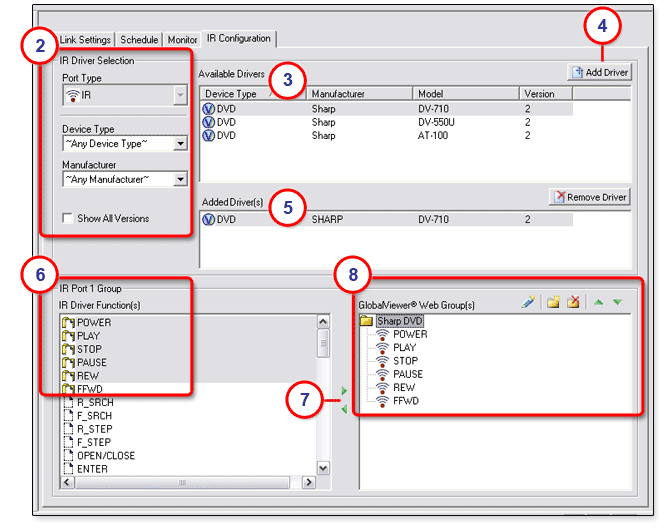The width and height of the screenshot is (670, 529).
Task: Open the Monitor tab
Action: tap(182, 40)
